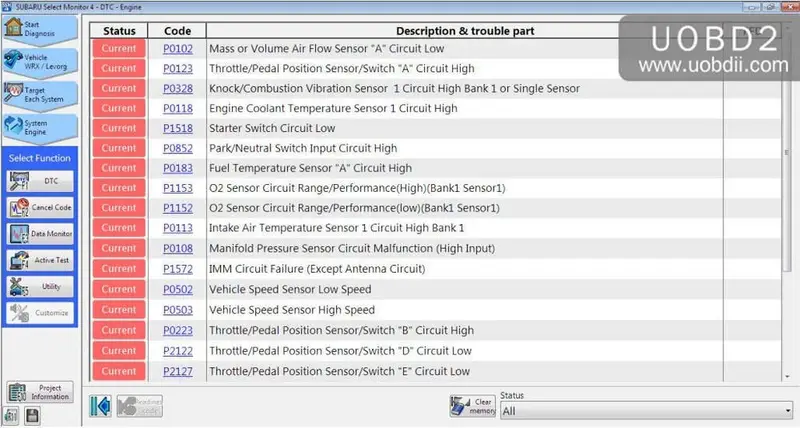The image size is (800, 428).
Task: Open code P1572 link
Action: 178,269
